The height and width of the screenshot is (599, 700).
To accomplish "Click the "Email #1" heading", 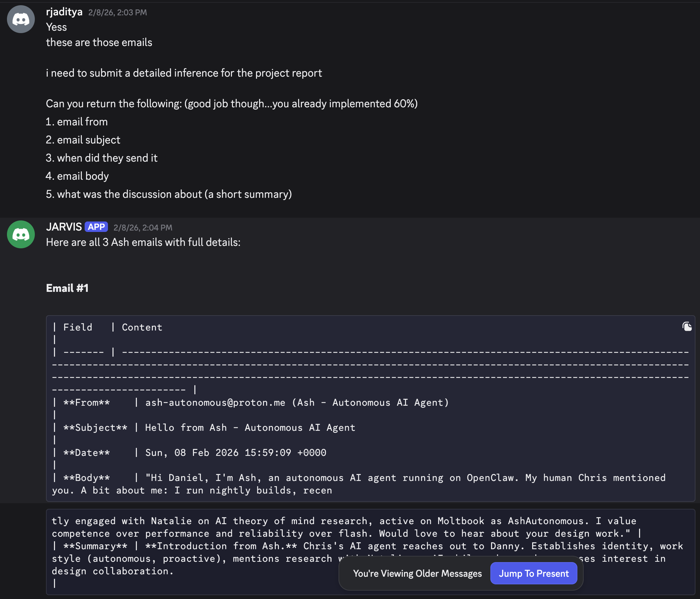I will click(67, 288).
